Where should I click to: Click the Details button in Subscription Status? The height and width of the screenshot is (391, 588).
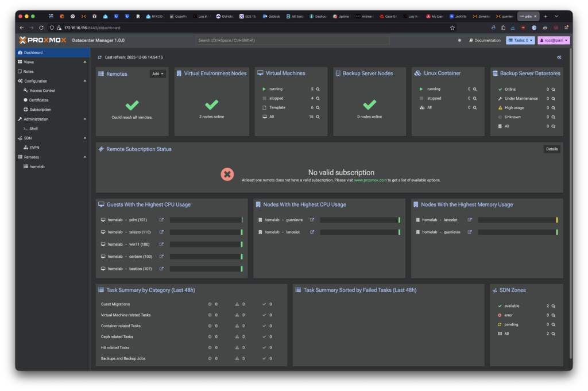[551, 149]
